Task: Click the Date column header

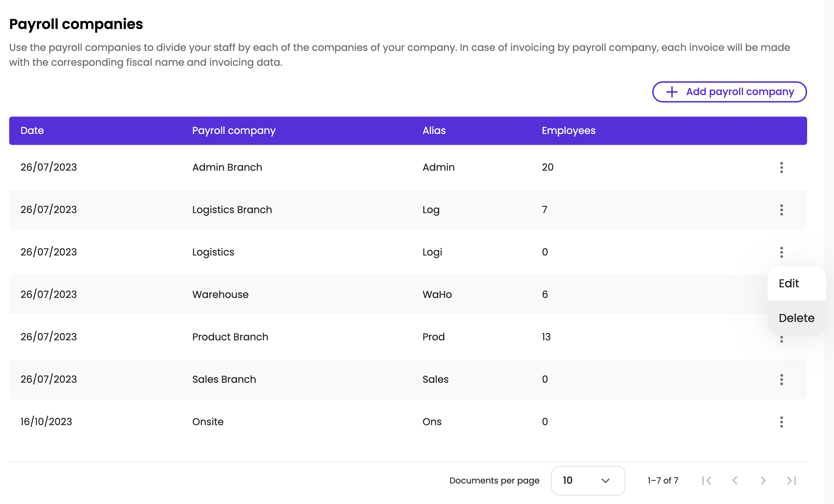Action: [x=32, y=131]
